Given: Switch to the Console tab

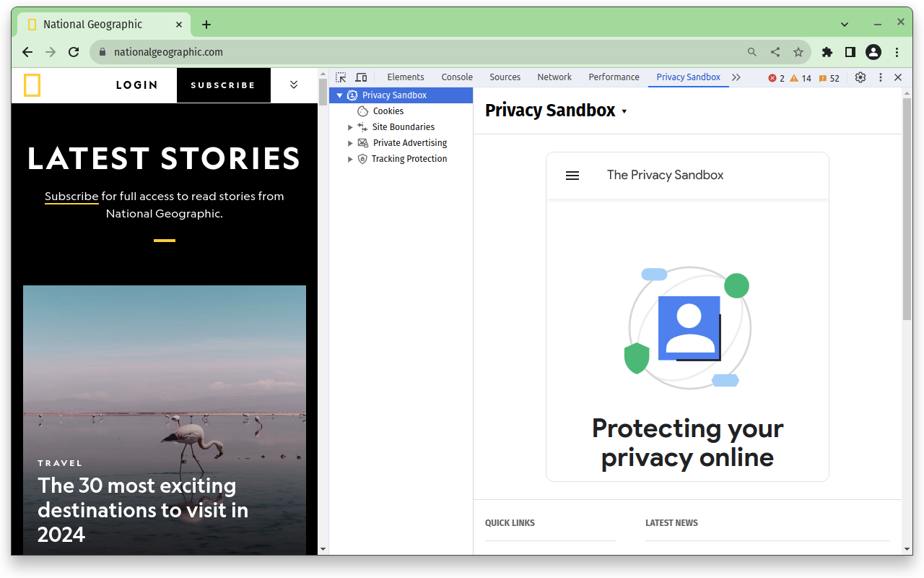Looking at the screenshot, I should click(456, 77).
